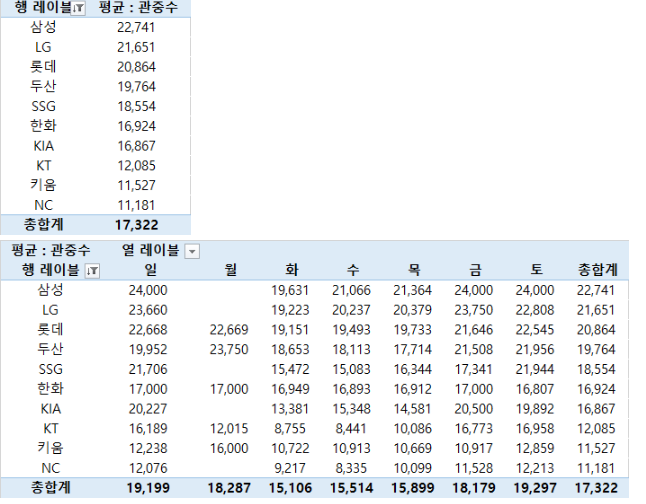
Task: Click 총합계 label in top table
Action: pos(44,225)
